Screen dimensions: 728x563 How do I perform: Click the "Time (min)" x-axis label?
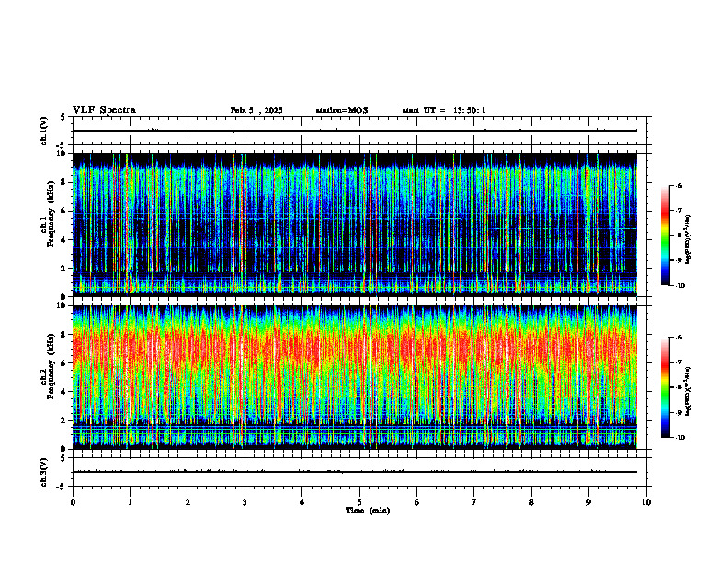368,511
